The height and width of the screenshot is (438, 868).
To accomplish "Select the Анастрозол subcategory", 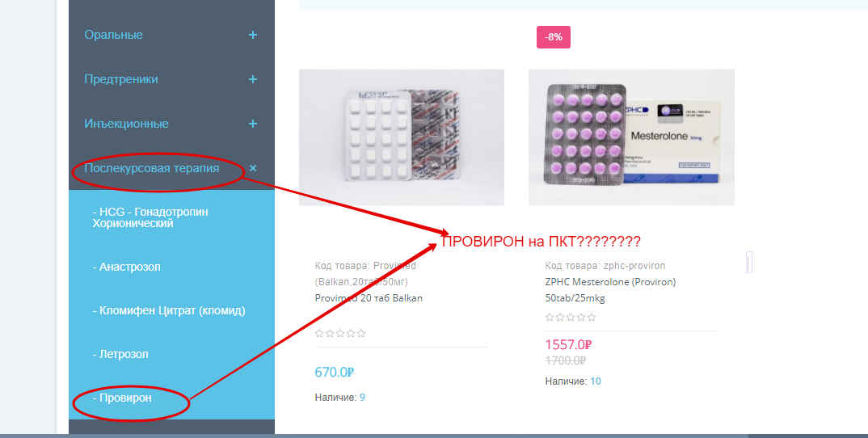I will click(x=126, y=267).
